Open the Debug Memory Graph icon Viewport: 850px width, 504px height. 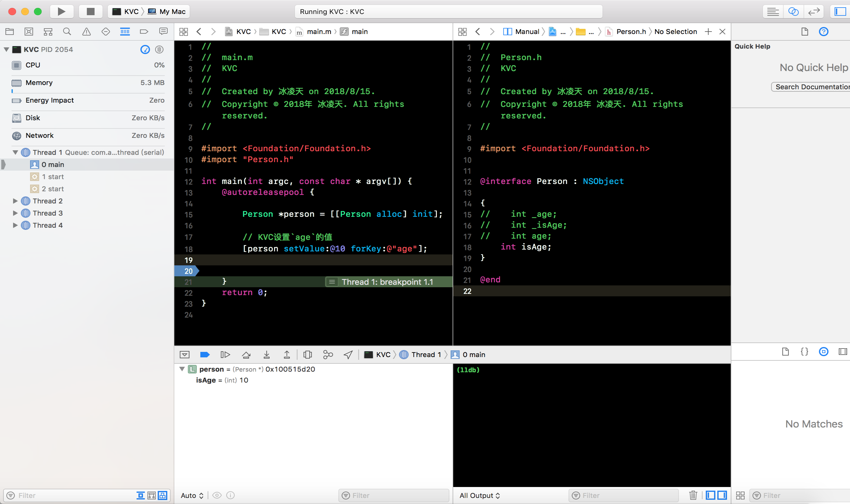click(x=328, y=355)
